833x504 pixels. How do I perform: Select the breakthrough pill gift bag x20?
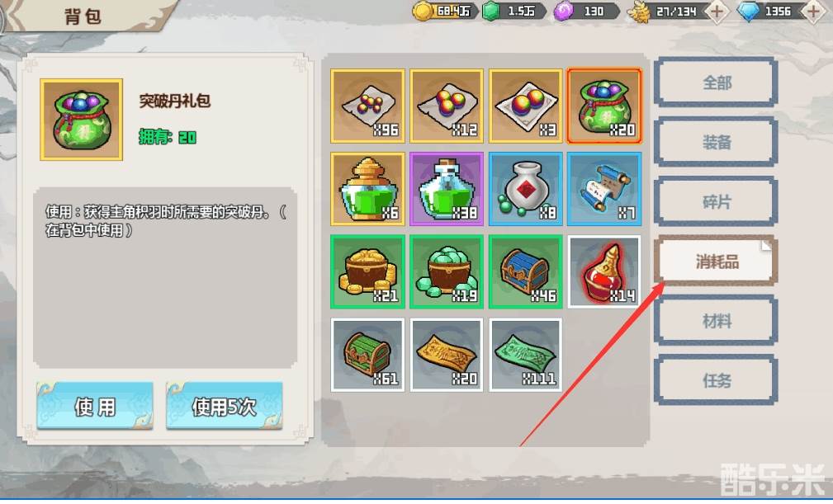tap(604, 106)
